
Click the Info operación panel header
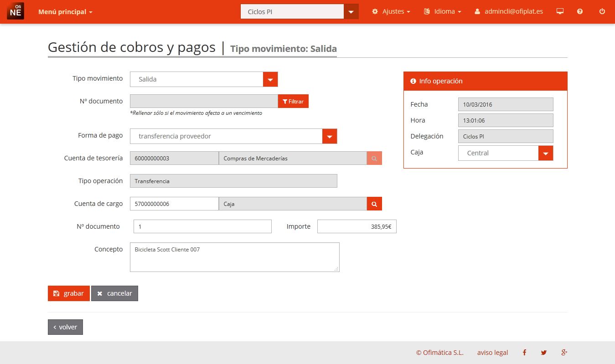pos(486,81)
